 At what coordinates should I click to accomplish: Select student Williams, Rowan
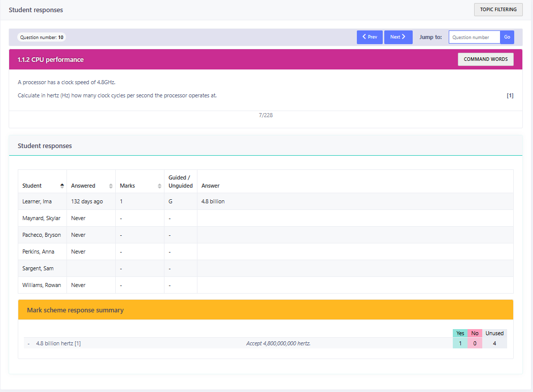click(x=41, y=285)
